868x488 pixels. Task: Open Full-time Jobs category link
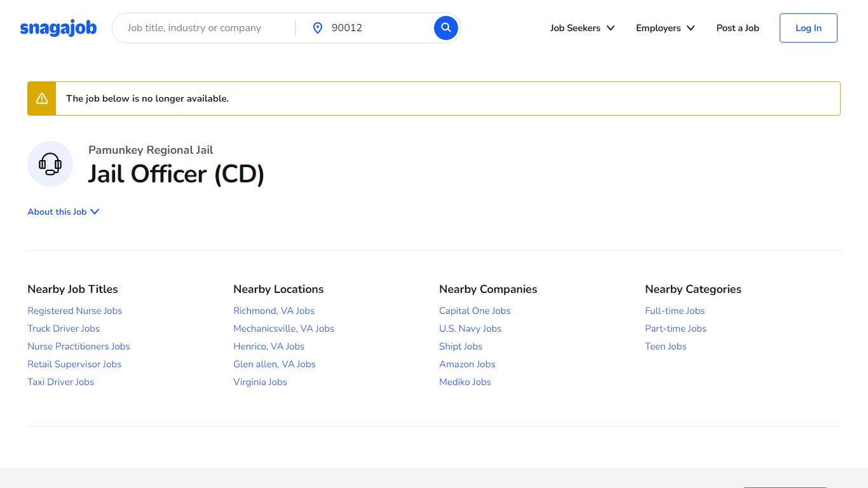[675, 311]
